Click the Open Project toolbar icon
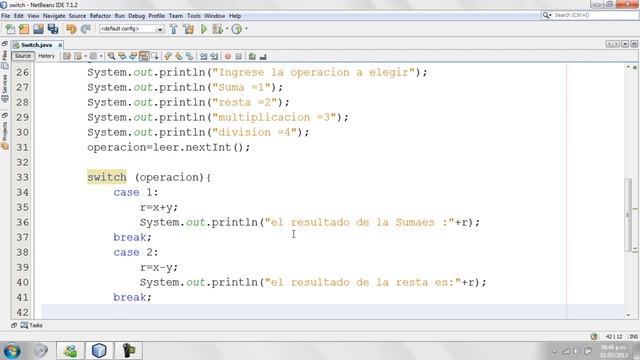 pos(38,29)
